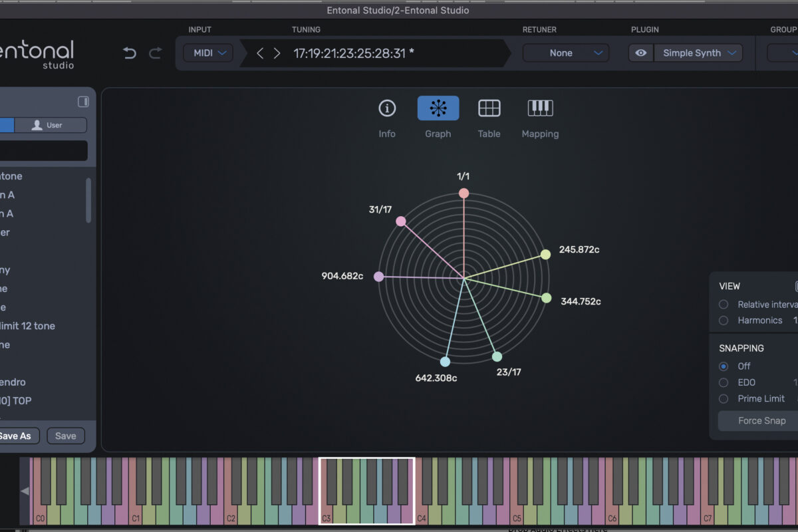Select the Prime Limit snapping option
This screenshot has width=798, height=532.
pos(723,398)
